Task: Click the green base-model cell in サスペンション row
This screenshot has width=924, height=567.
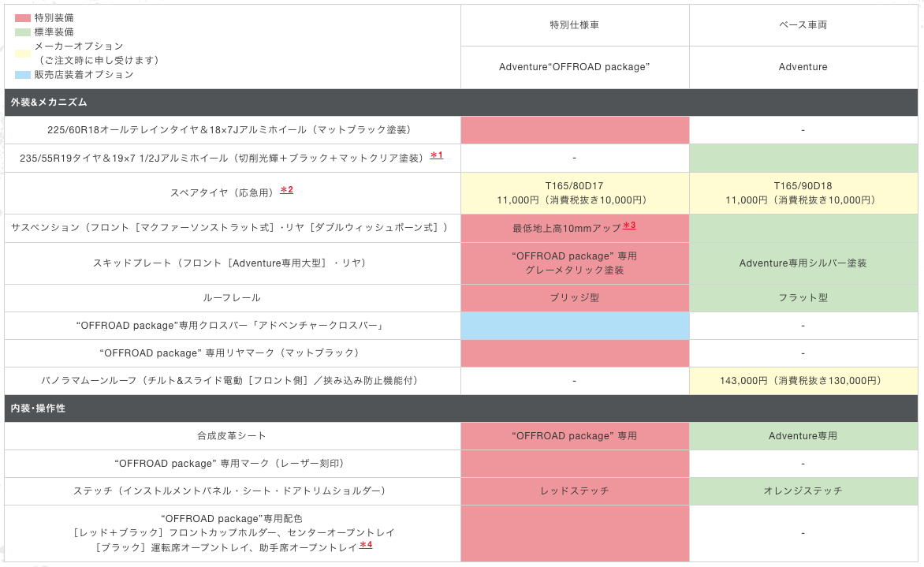Action: coord(803,228)
